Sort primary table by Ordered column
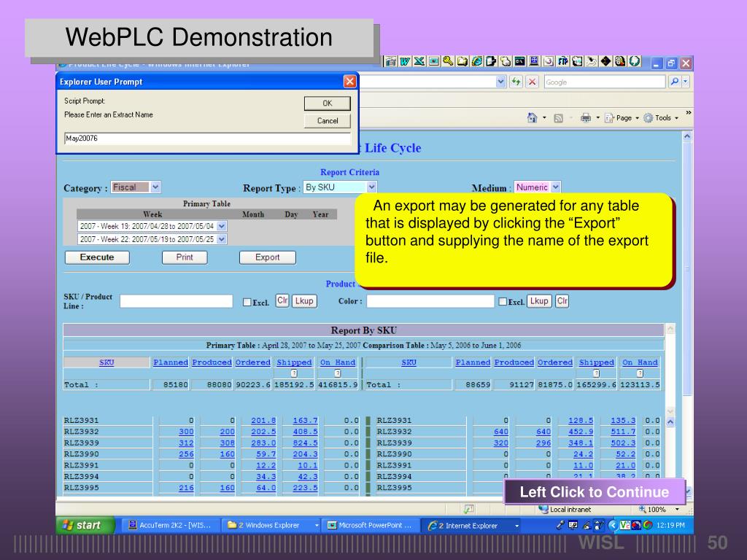Screen dimensions: 747x560 click(x=253, y=362)
